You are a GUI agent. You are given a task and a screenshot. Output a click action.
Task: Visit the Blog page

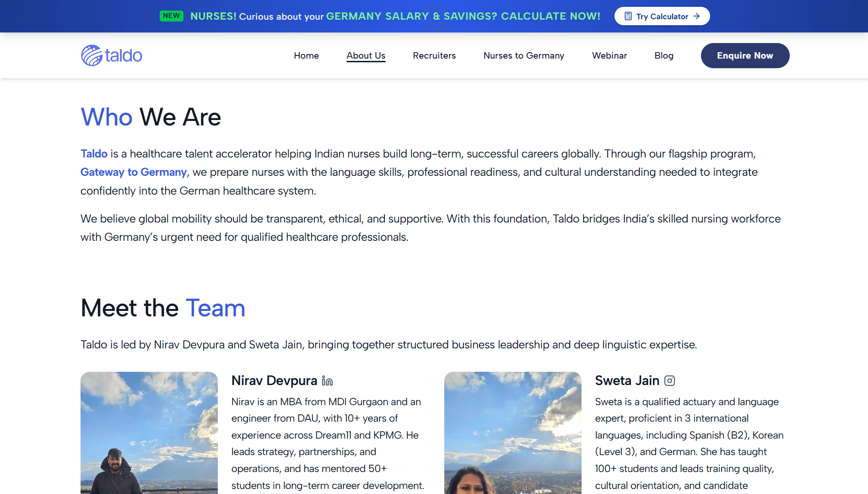click(664, 55)
